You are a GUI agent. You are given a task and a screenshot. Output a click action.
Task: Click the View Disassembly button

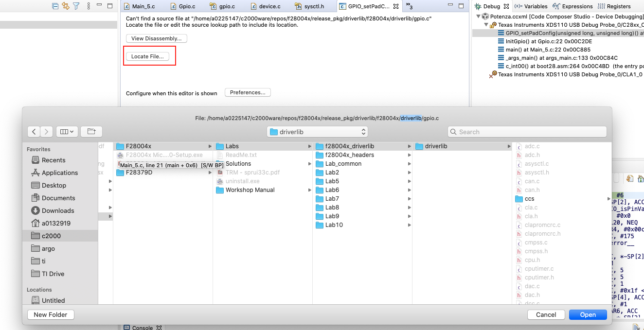[156, 38]
